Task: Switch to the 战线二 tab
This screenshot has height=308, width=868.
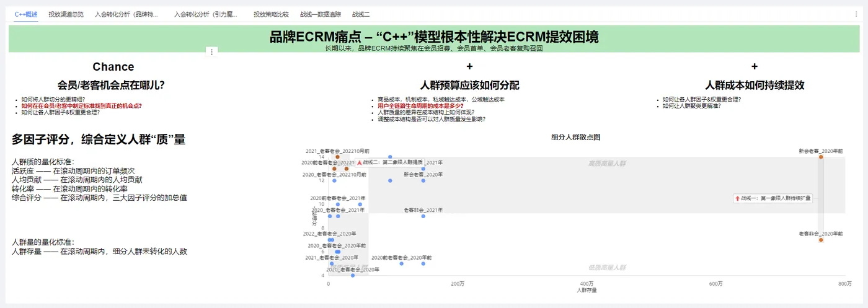Action: [x=361, y=14]
